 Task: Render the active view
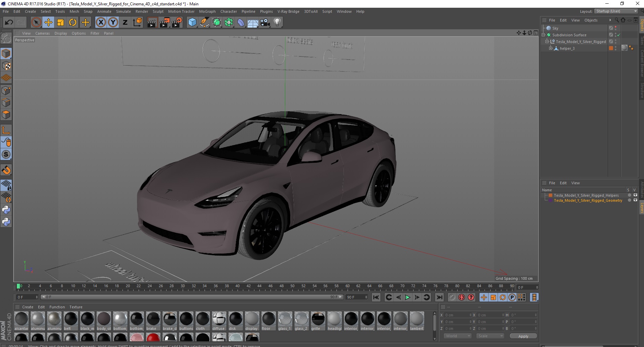point(152,23)
